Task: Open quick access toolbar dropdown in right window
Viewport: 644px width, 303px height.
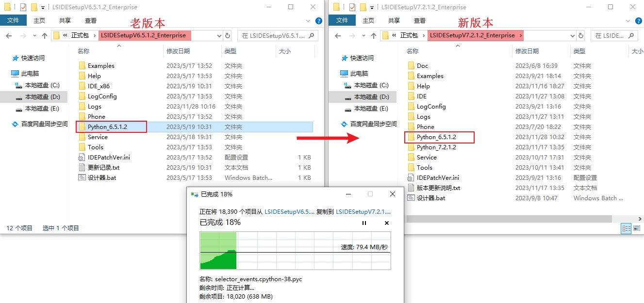Action: point(372,7)
